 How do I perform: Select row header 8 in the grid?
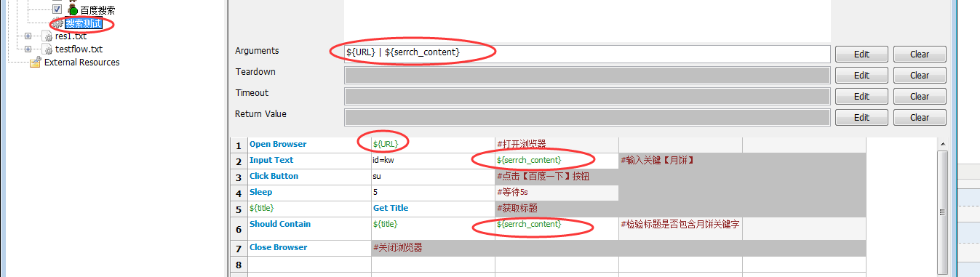[239, 265]
